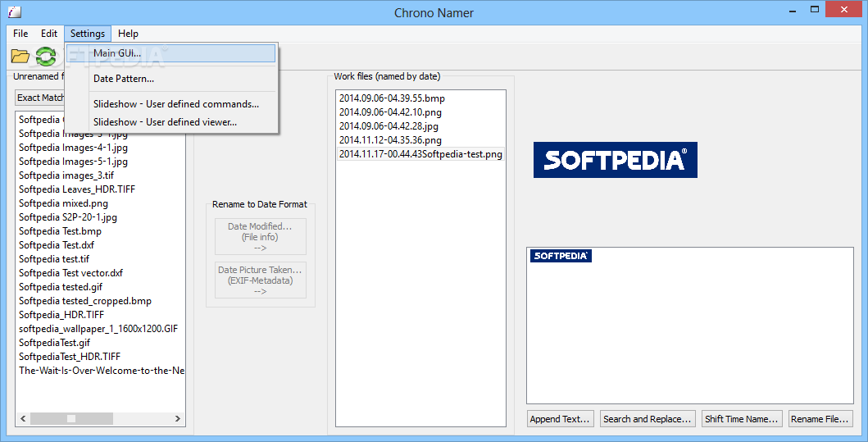Click the green refresh arrows icon
The image size is (868, 442).
tap(46, 56)
